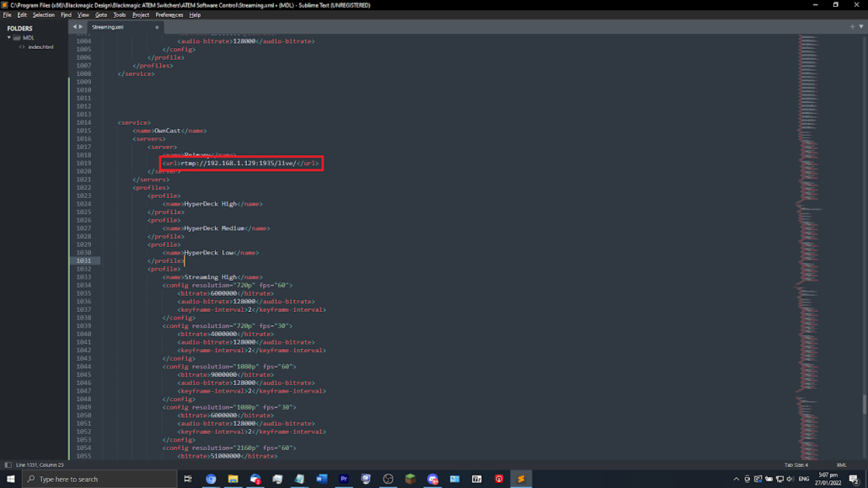Viewport: 868px width, 488px height.
Task: Click the new tab plus icon
Action: tap(852, 27)
